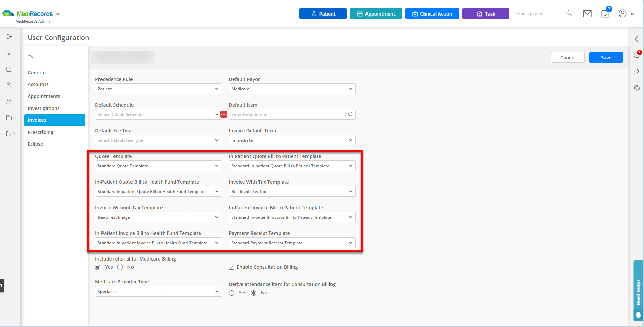Viewport: 644px width, 327px height.
Task: Uncheck Enable Consultation Billing
Action: [232, 267]
